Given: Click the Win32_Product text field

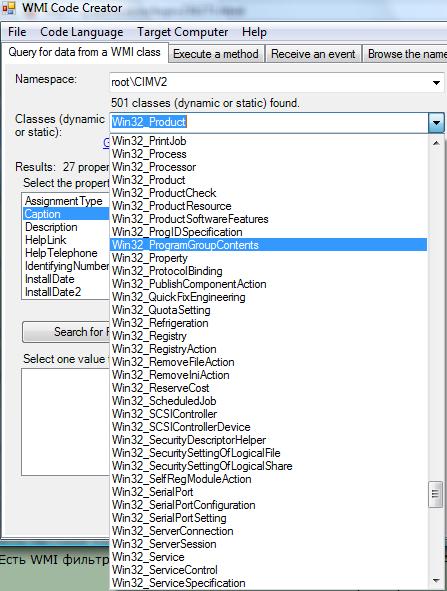Looking at the screenshot, I should (269, 122).
